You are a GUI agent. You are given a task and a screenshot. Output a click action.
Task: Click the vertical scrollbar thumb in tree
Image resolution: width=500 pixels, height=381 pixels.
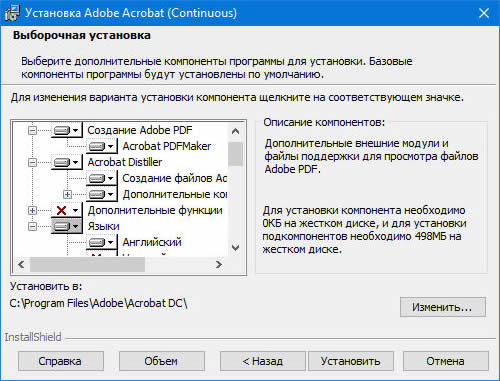coord(236,154)
